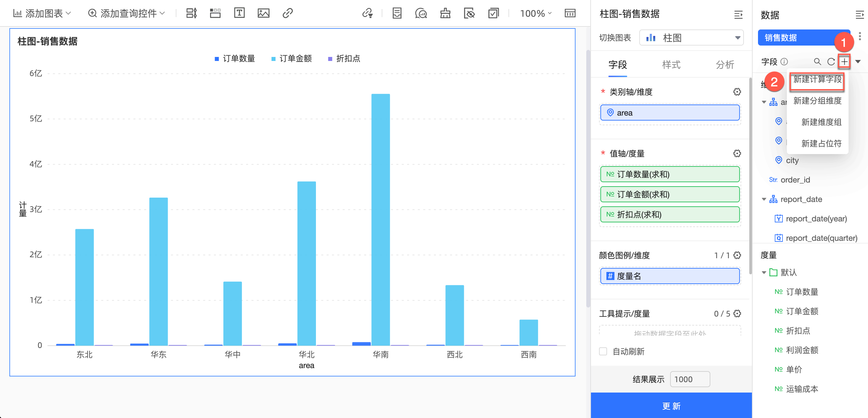The height and width of the screenshot is (418, 868).
Task: Open the 100% zoom dropdown
Action: point(536,13)
